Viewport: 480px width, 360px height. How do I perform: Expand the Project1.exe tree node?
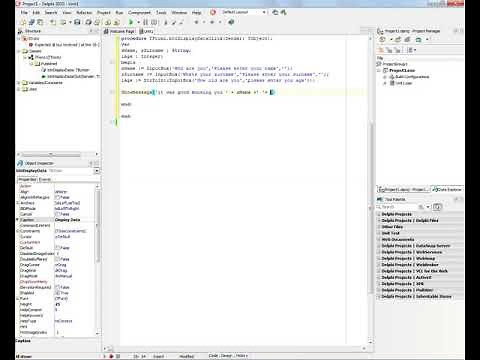pyautogui.click(x=379, y=70)
